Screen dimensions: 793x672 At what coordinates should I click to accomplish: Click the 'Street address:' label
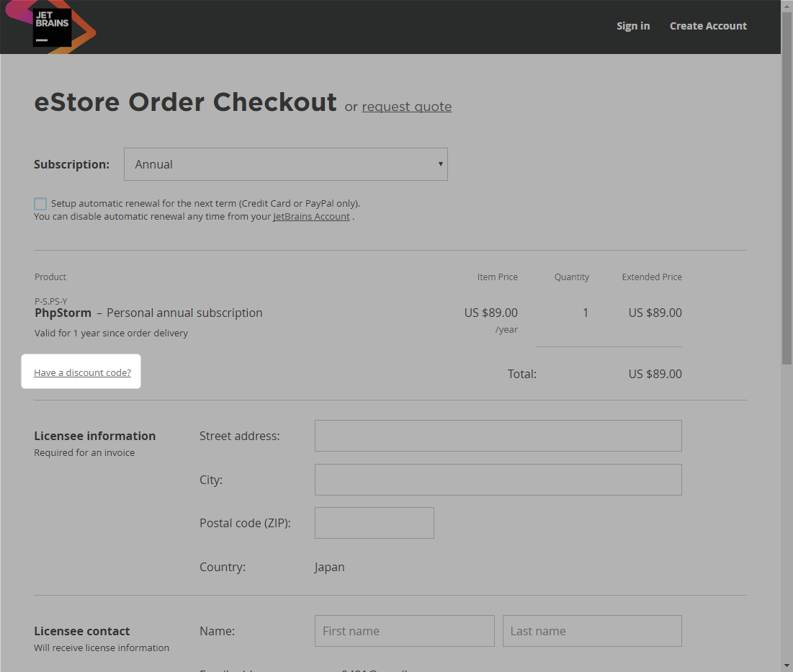coord(240,436)
